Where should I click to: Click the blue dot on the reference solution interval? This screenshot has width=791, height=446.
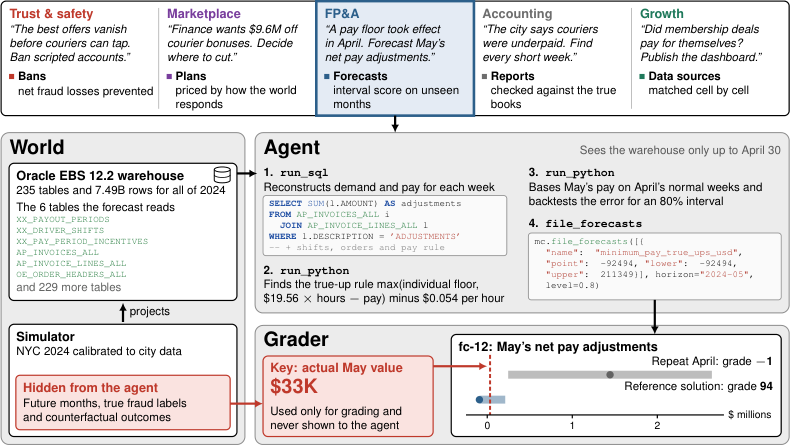[x=479, y=400]
